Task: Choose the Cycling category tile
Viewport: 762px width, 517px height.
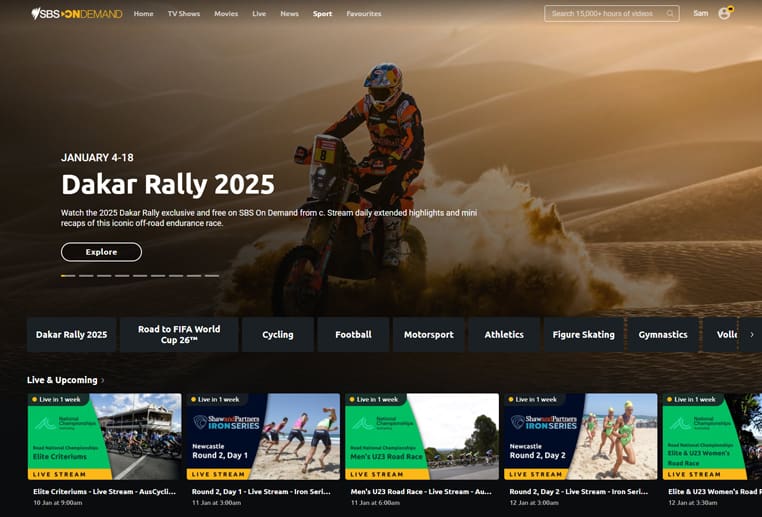Action: coord(277,334)
